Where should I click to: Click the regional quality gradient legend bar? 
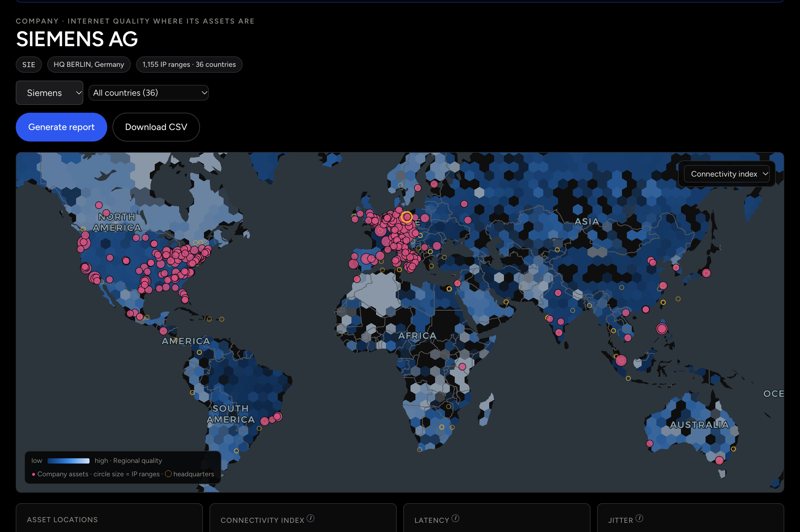point(68,461)
